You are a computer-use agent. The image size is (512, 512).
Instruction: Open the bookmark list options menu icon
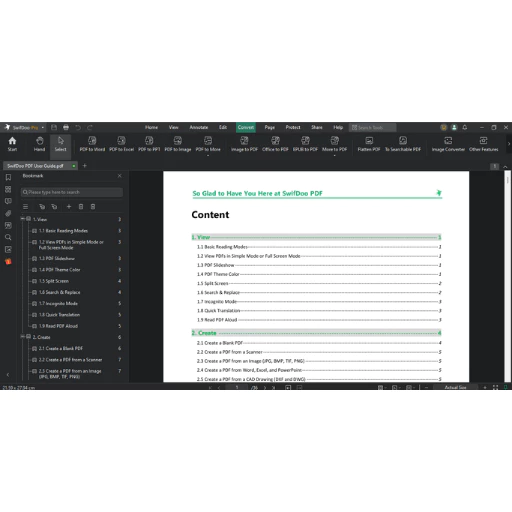(25, 207)
